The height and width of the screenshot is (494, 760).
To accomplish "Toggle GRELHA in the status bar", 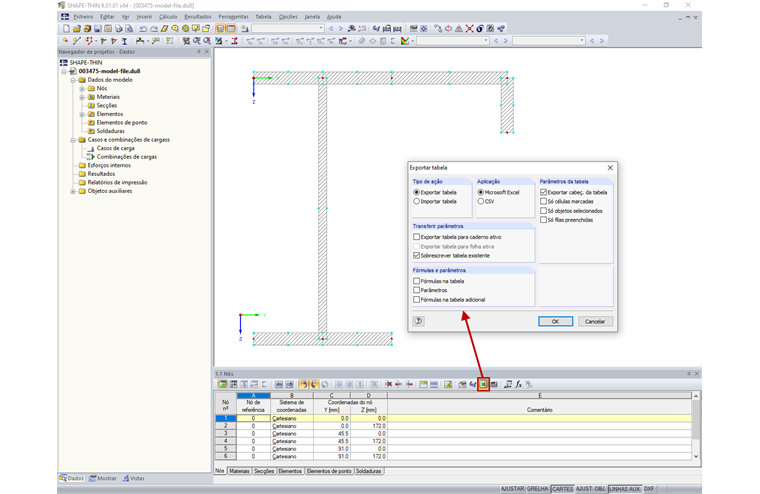I will (537, 489).
